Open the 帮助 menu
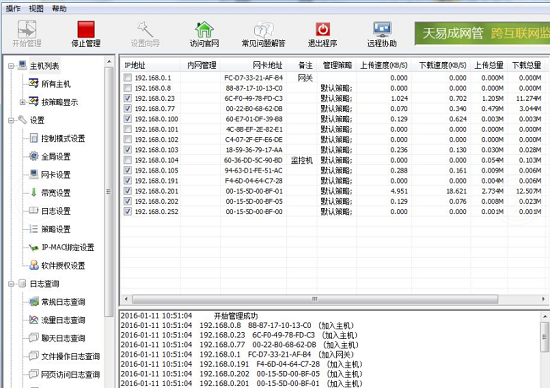 (x=59, y=8)
